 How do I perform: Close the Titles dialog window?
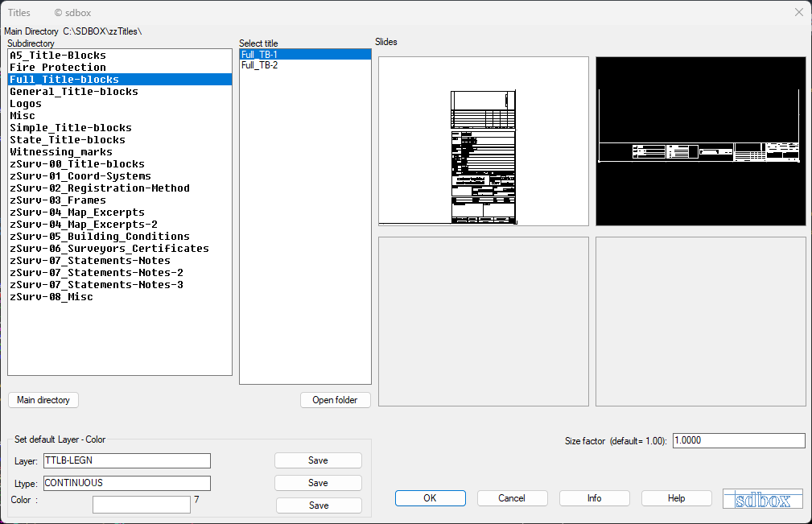tap(799, 12)
